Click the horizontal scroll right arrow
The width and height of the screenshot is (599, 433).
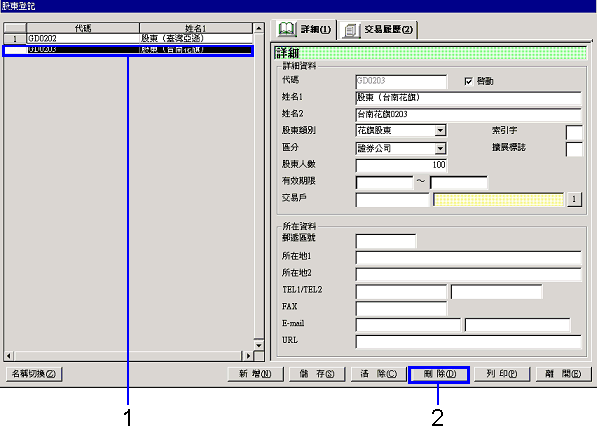pos(248,356)
